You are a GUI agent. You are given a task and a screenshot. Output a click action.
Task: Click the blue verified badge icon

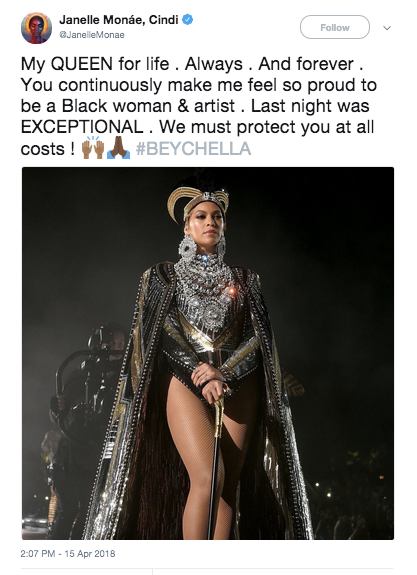tap(188, 20)
